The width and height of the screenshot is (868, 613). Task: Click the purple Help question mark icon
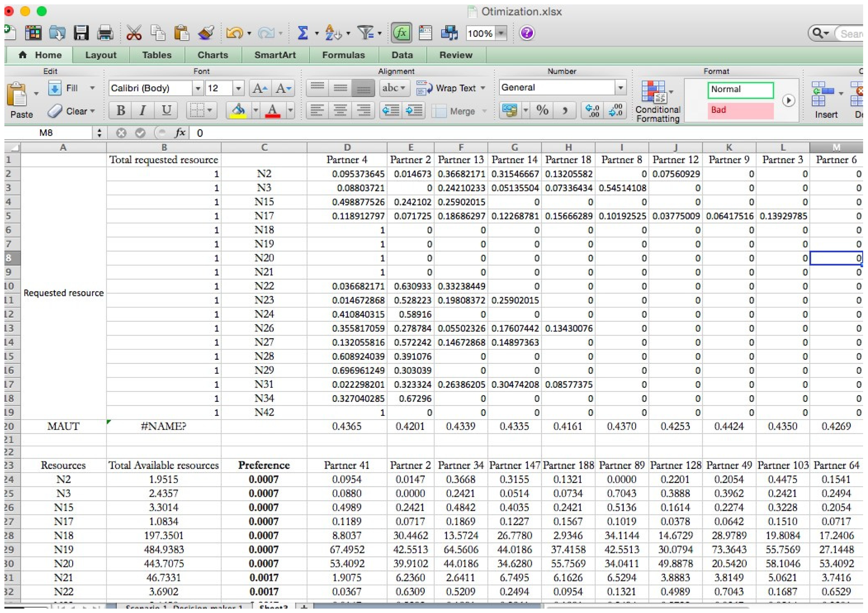tap(527, 33)
